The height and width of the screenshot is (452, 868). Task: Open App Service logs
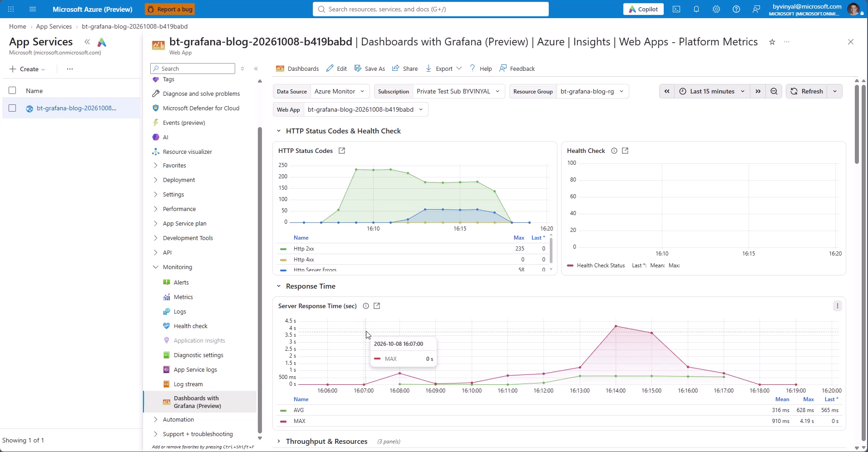(195, 369)
